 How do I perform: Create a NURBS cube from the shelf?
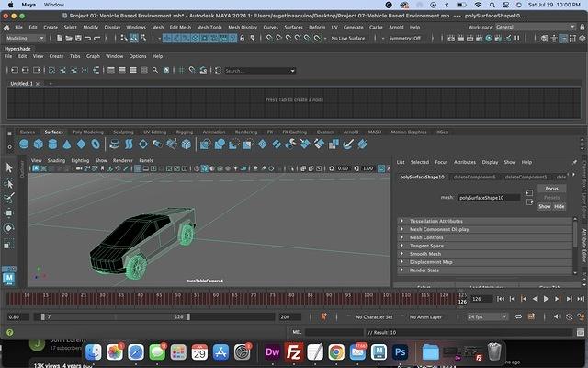coord(39,144)
